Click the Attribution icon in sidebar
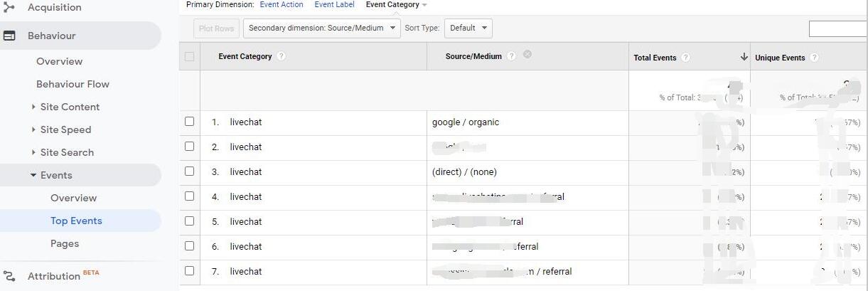The width and height of the screenshot is (868, 291). pos(9,276)
